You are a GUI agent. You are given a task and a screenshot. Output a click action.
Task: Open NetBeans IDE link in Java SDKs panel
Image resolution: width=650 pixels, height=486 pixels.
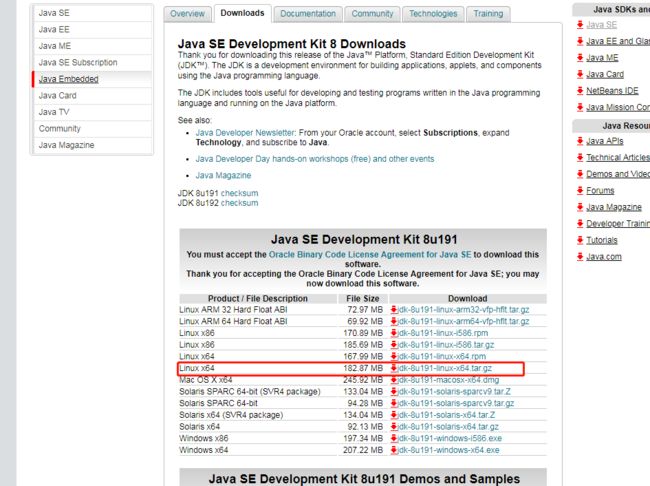[612, 91]
